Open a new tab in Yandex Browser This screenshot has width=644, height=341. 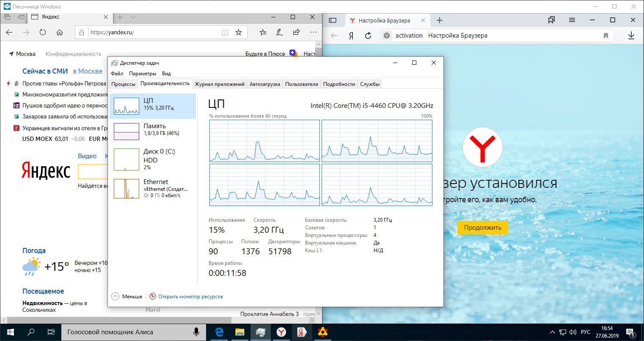pyautogui.click(x=440, y=20)
